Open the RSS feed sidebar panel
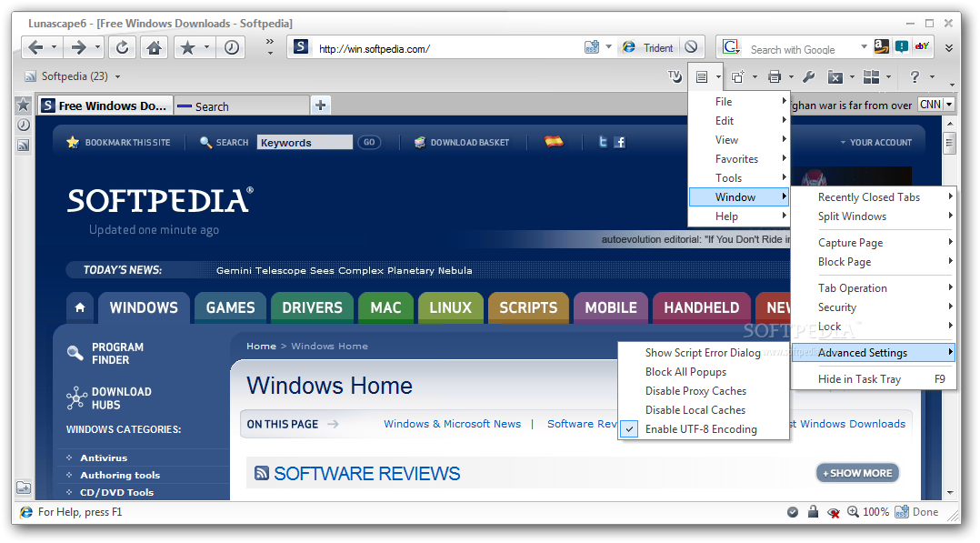 pyautogui.click(x=23, y=146)
